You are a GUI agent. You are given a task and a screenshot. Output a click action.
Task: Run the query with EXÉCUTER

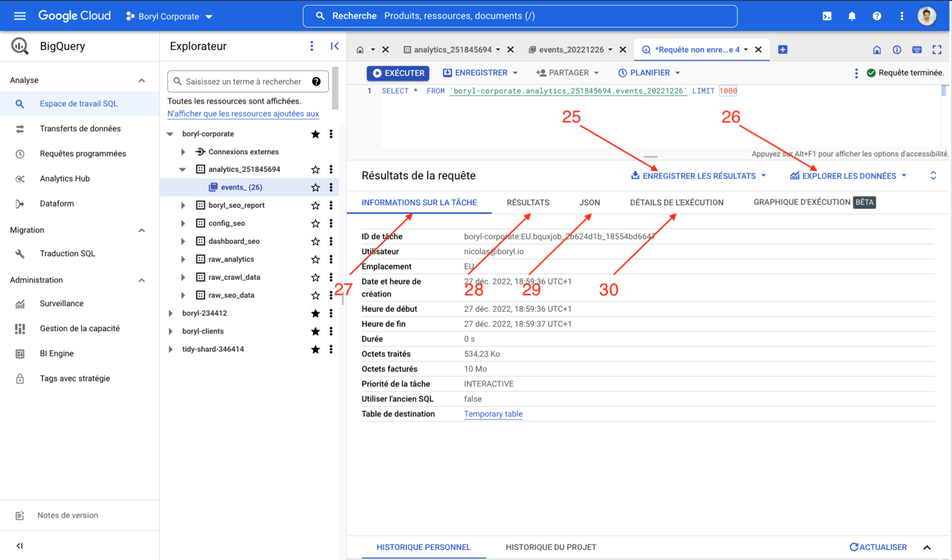[x=398, y=73]
